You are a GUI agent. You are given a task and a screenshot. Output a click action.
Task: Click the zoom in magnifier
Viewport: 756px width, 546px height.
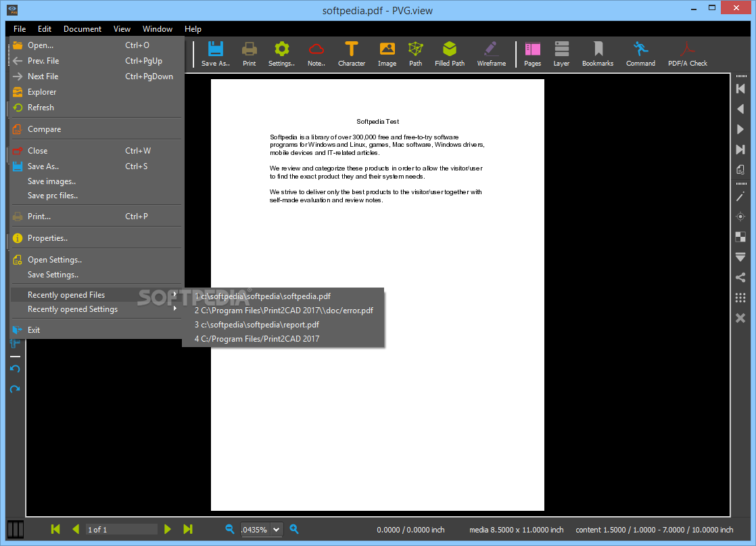point(294,529)
